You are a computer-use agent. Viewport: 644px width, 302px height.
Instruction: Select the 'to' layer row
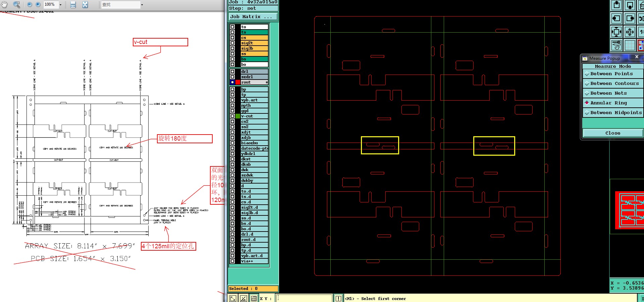pyautogui.click(x=254, y=27)
